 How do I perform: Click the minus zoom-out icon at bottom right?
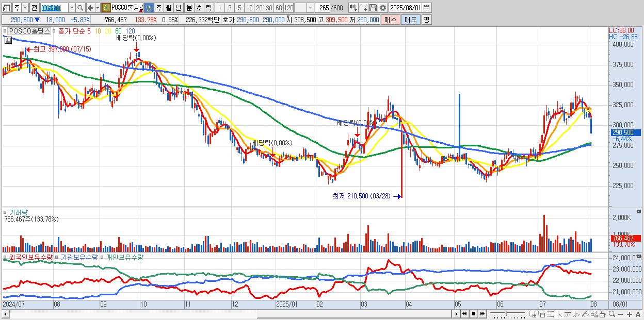(x=620, y=314)
